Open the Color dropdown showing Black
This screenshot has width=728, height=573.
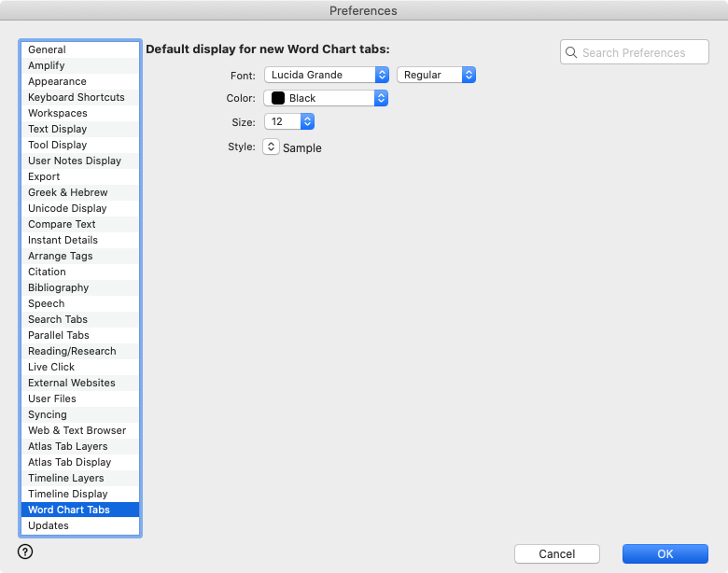click(x=326, y=98)
